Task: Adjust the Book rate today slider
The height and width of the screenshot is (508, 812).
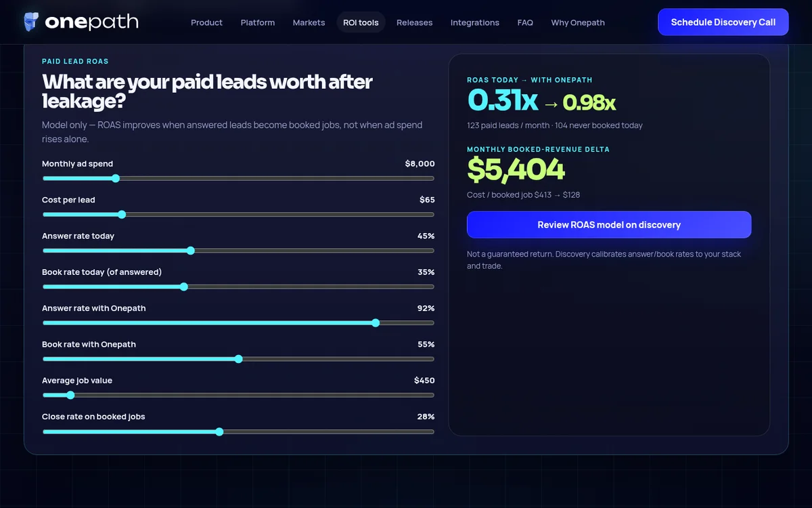Action: (238, 287)
